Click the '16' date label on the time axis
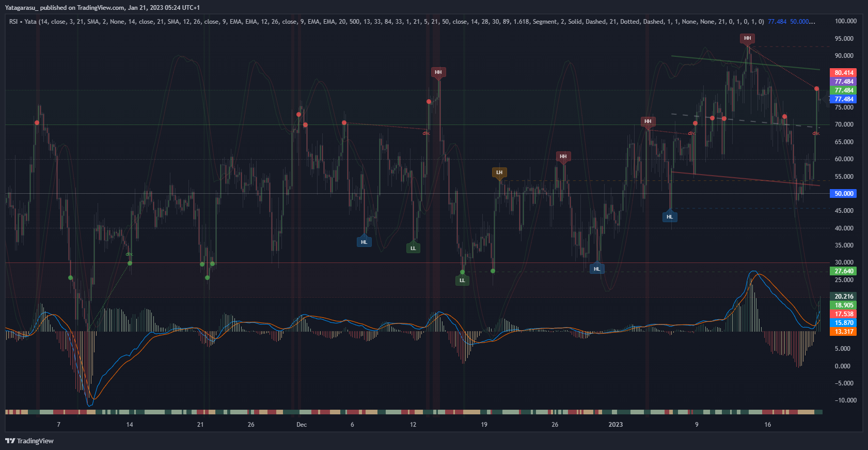This screenshot has height=450, width=868. (x=768, y=425)
